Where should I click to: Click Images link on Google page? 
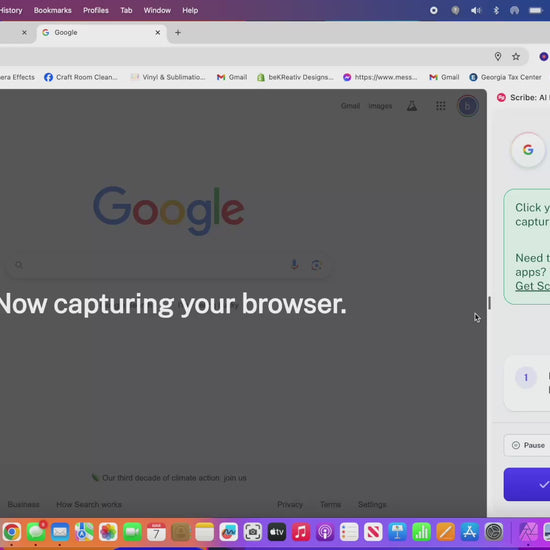click(x=380, y=106)
